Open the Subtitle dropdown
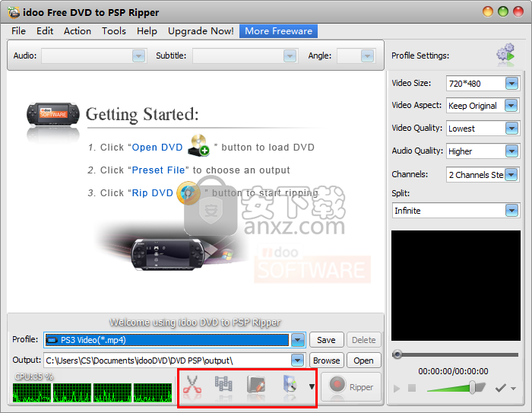 pos(290,56)
